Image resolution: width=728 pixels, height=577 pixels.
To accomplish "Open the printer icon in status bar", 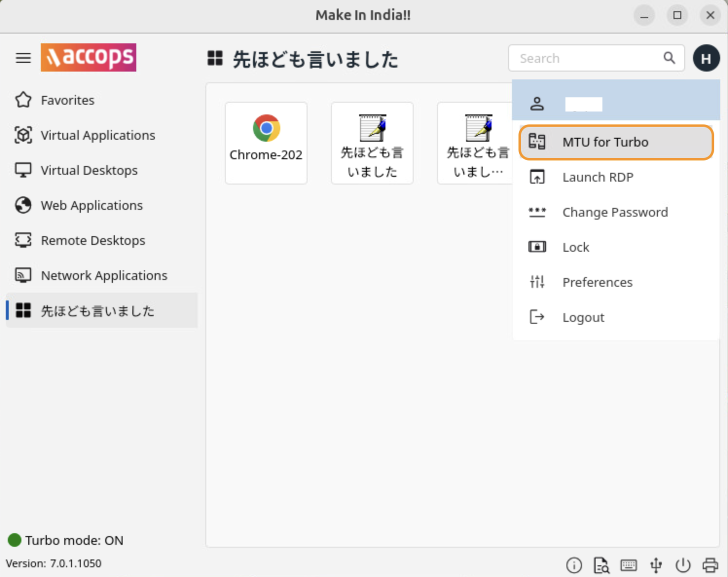I will 710,565.
